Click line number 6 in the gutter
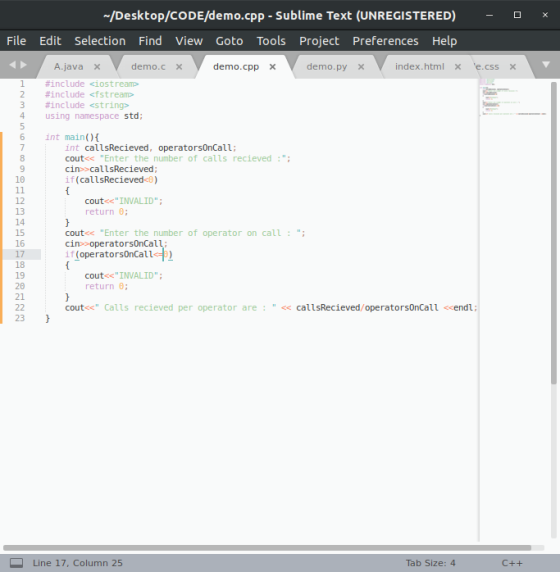Viewport: 560px width, 572px height. 22,137
